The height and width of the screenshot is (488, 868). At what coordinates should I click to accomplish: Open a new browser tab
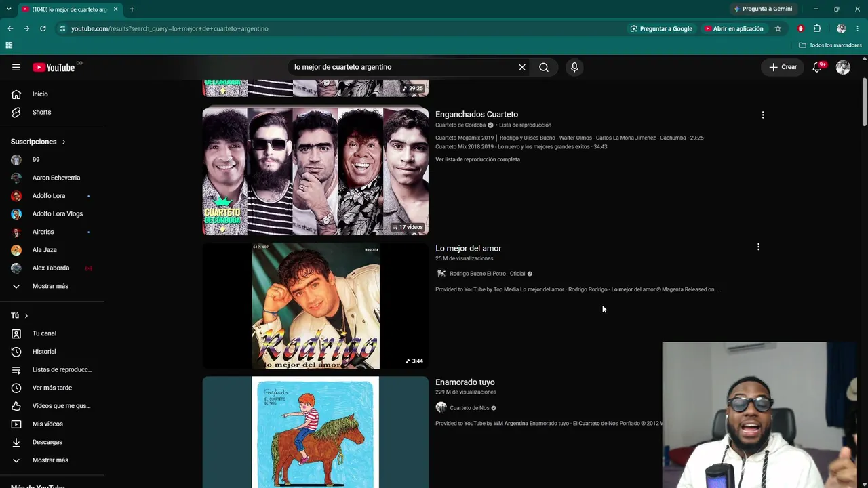click(132, 9)
